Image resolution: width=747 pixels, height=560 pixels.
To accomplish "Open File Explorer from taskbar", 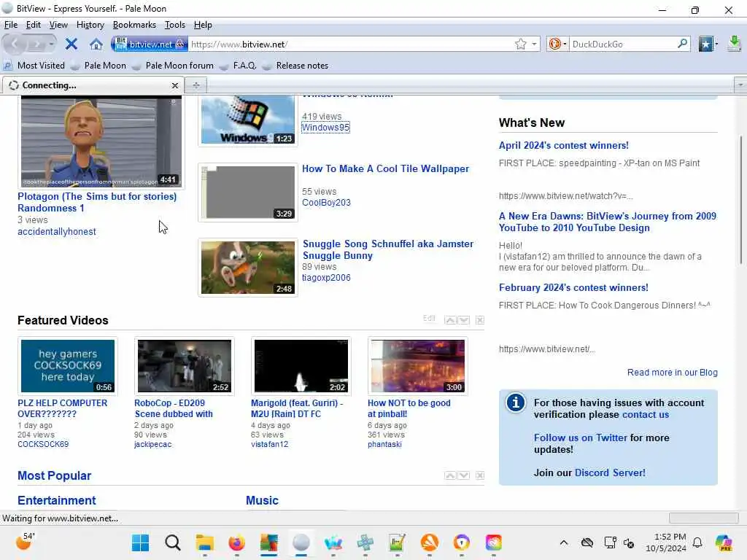I will (205, 542).
